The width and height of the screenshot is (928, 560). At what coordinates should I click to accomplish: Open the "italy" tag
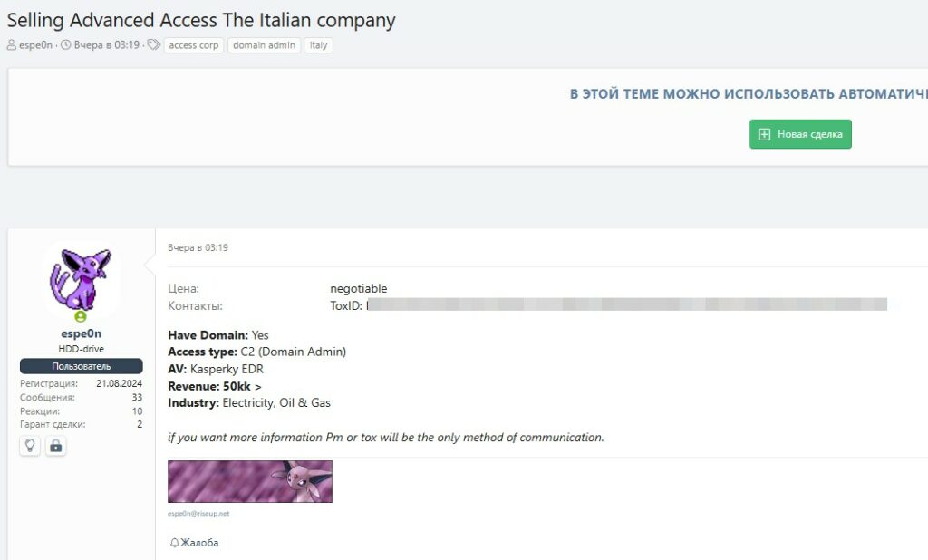click(318, 45)
